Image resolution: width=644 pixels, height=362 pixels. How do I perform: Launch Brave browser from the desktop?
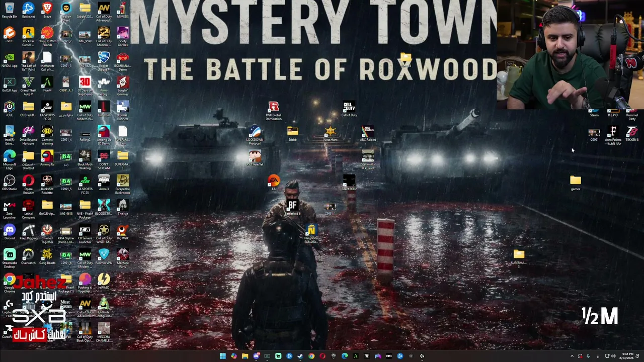[x=47, y=11]
